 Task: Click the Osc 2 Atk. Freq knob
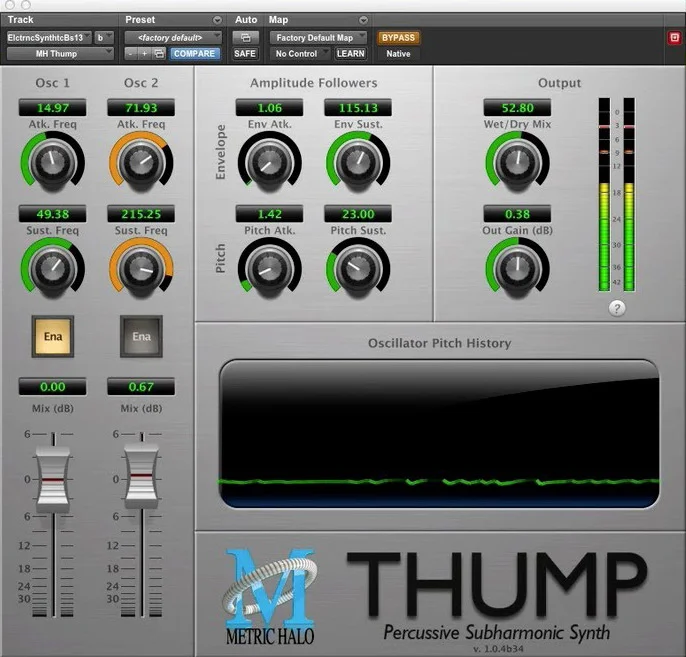click(141, 162)
